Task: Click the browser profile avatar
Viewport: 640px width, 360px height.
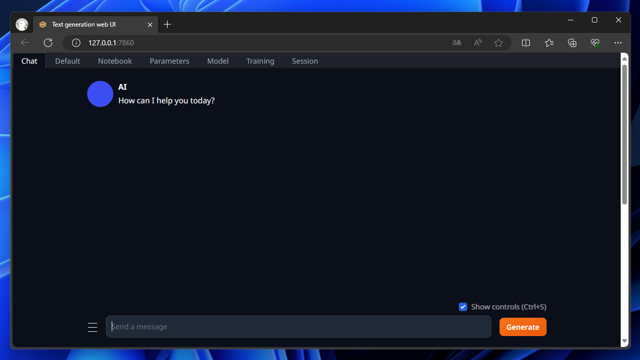Action: (x=22, y=24)
